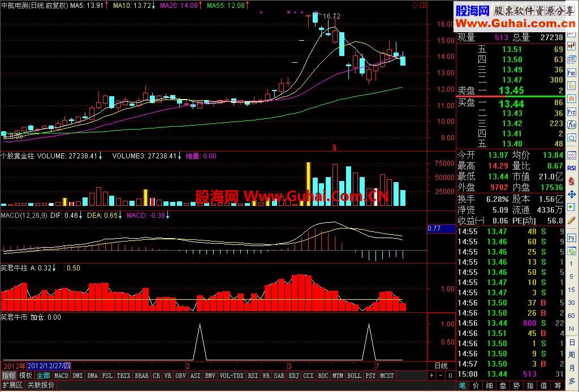
Task: Open the 关联报价 tab
Action: [x=41, y=385]
